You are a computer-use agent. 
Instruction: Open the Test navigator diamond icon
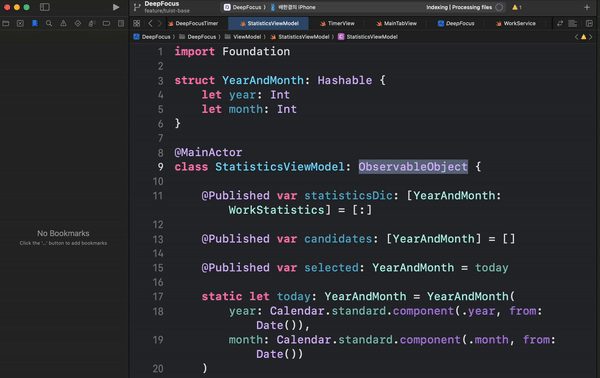point(78,23)
